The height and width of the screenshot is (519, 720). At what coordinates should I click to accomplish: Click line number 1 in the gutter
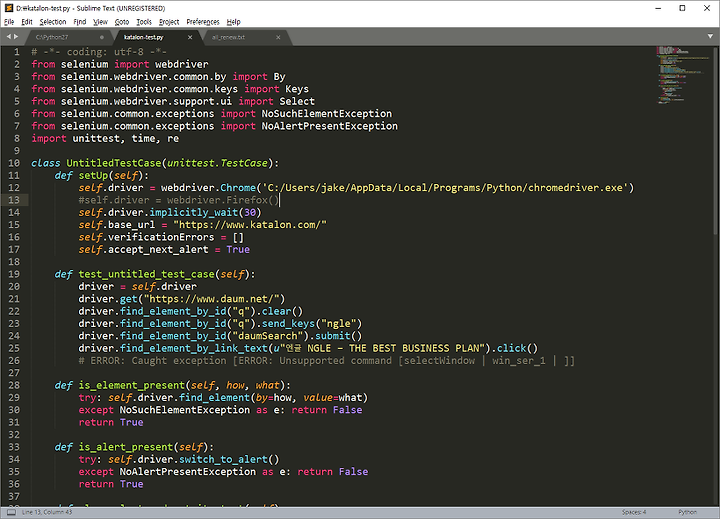click(x=17, y=52)
